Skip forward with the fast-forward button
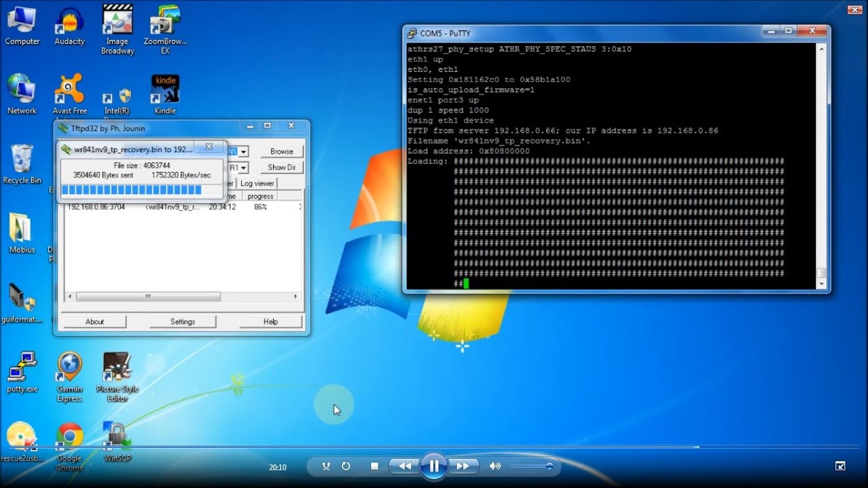 pos(462,466)
